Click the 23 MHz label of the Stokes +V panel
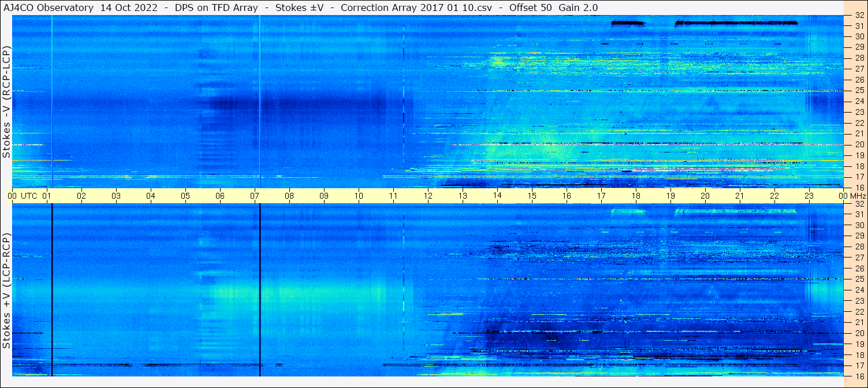This screenshot has height=388, width=868. point(859,301)
